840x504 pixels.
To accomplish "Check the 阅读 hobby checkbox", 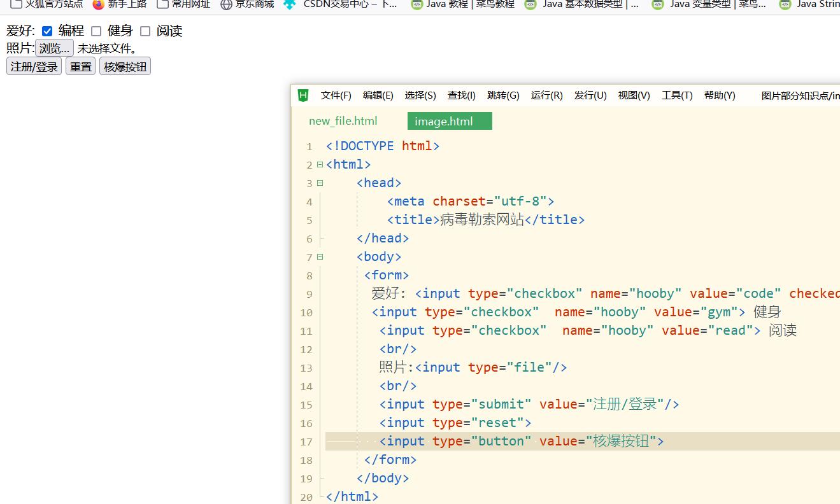I will click(145, 31).
